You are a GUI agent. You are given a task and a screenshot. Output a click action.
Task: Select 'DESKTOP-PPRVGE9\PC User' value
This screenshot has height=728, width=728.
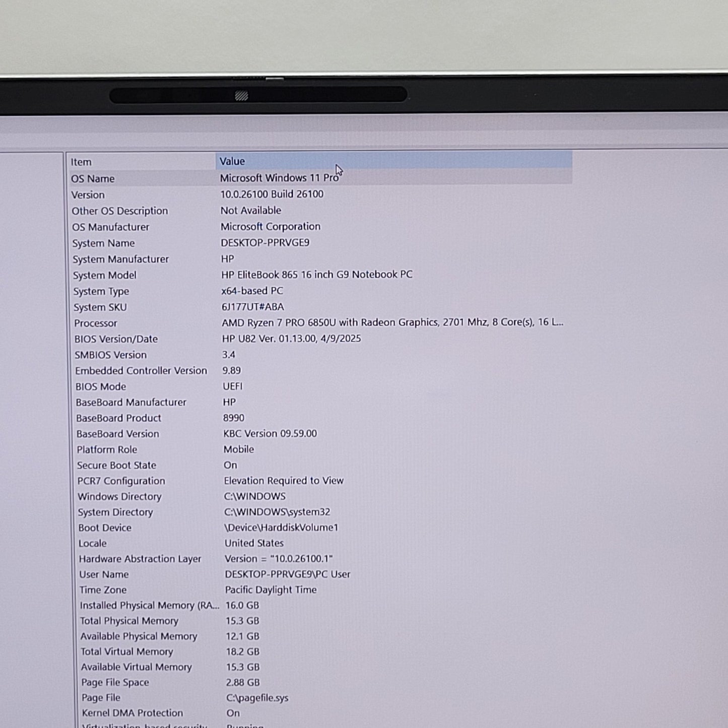[x=288, y=574]
